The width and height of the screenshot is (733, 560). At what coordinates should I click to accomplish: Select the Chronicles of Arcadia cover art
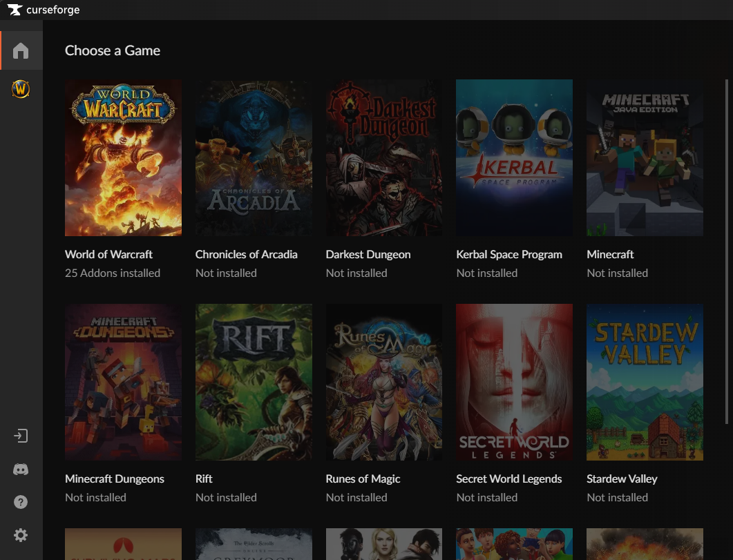pos(254,157)
